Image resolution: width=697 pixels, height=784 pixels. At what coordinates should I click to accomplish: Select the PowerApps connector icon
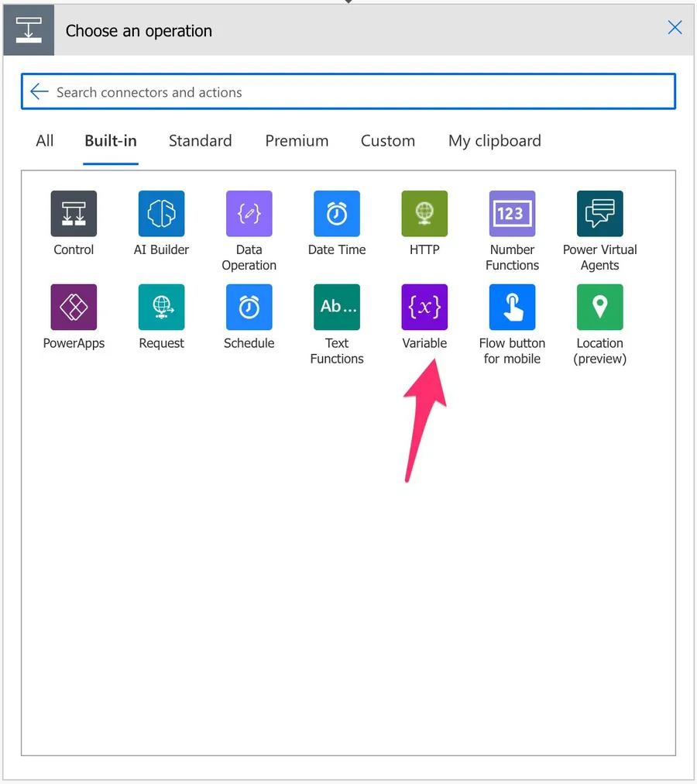74,308
